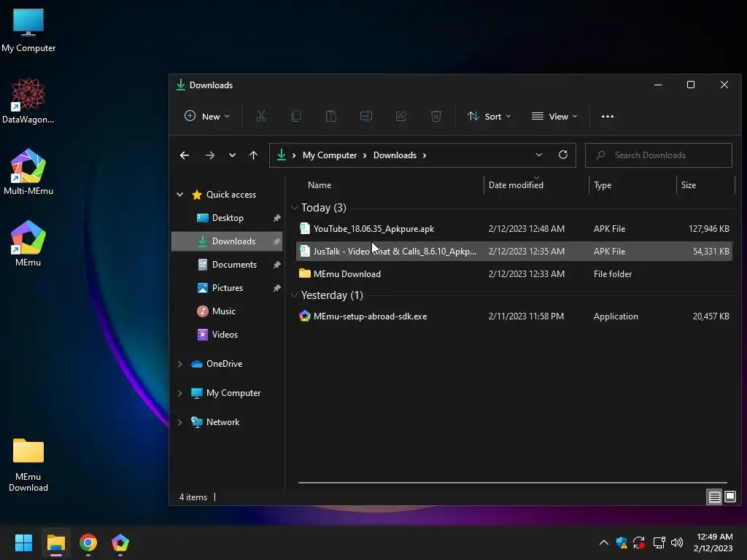
Task: Select the DataWagon desktop shortcut
Action: tap(28, 101)
